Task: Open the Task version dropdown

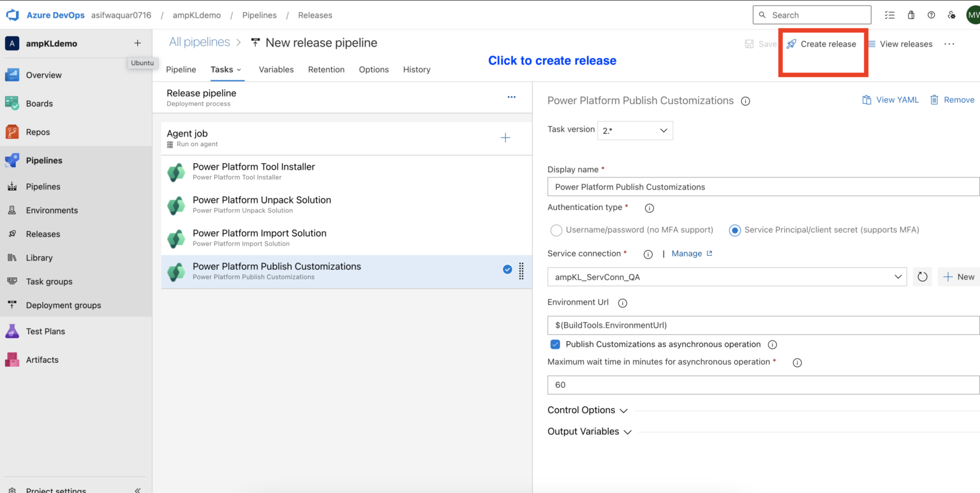Action: [635, 130]
